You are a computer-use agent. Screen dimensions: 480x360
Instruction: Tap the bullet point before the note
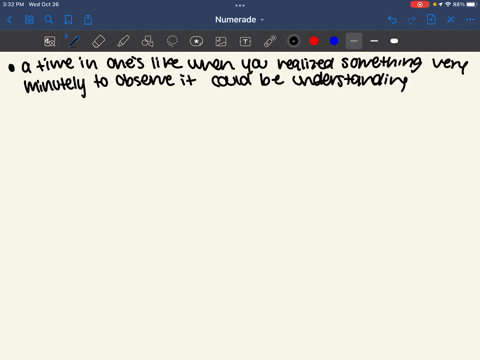(12, 68)
